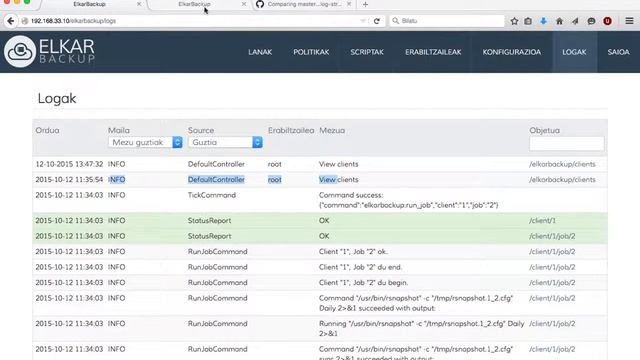Open /client/1/job/2 link in du end row

click(x=552, y=267)
